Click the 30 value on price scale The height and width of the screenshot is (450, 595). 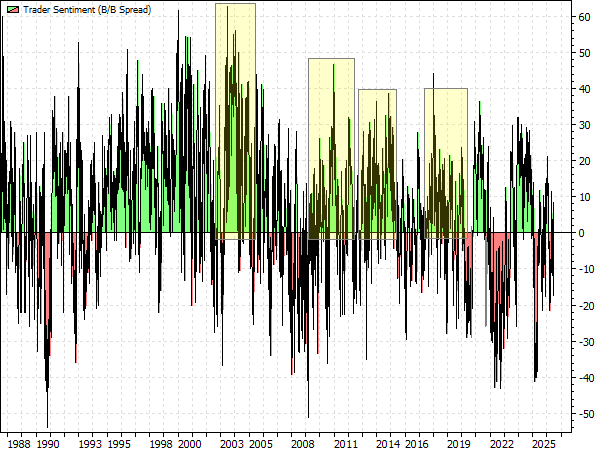[584, 125]
